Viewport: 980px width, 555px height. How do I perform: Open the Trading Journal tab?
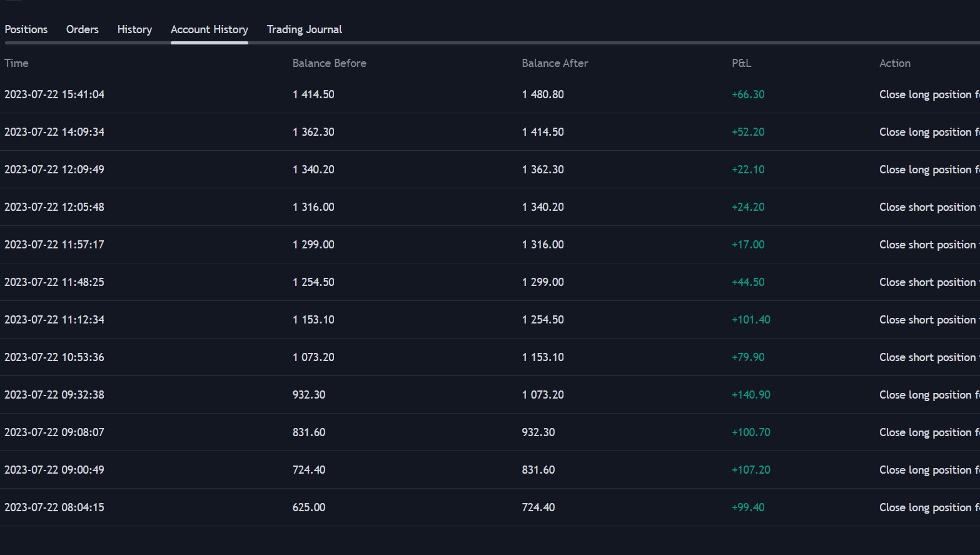[x=304, y=29]
